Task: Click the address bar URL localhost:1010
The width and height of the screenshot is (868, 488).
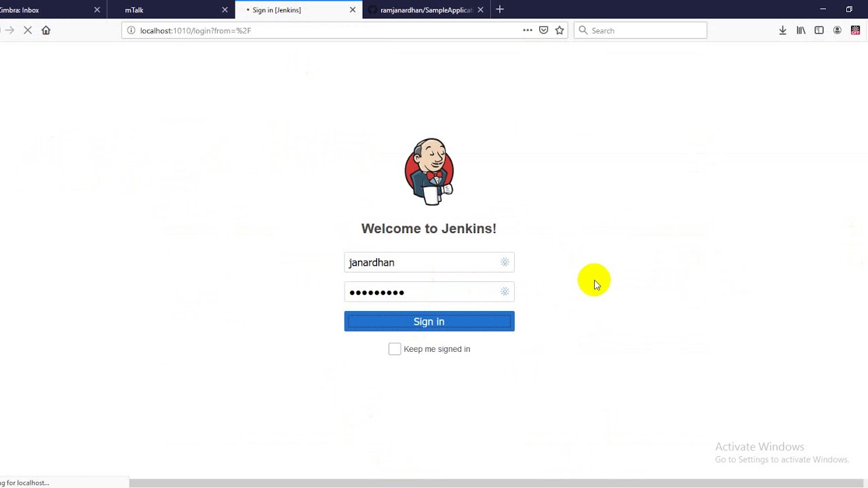Action: tap(195, 30)
